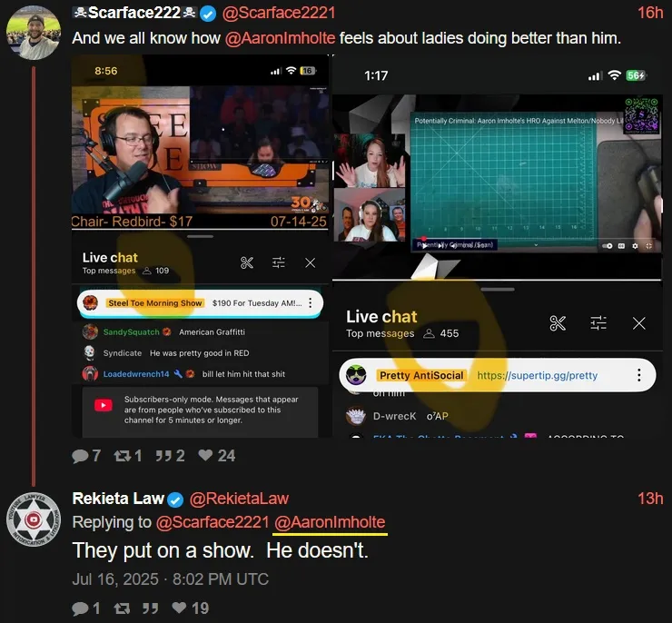Click the Scarface222 display name
The height and width of the screenshot is (623, 672).
[134, 13]
